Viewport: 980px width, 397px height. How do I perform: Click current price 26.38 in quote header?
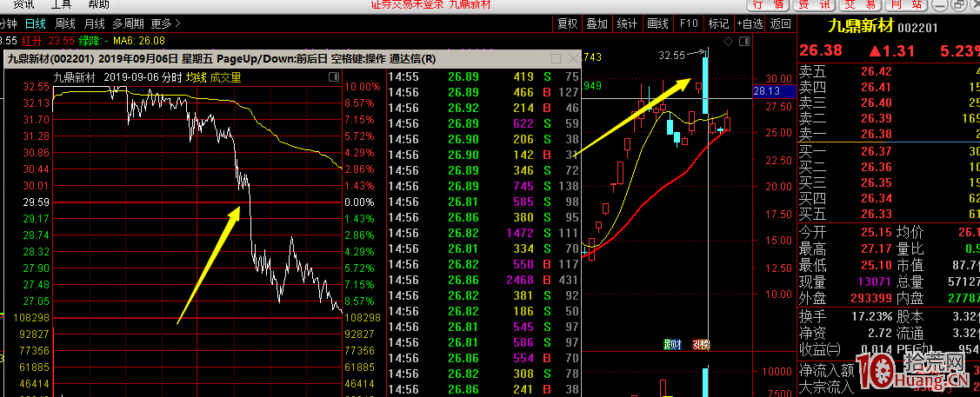pyautogui.click(x=821, y=50)
